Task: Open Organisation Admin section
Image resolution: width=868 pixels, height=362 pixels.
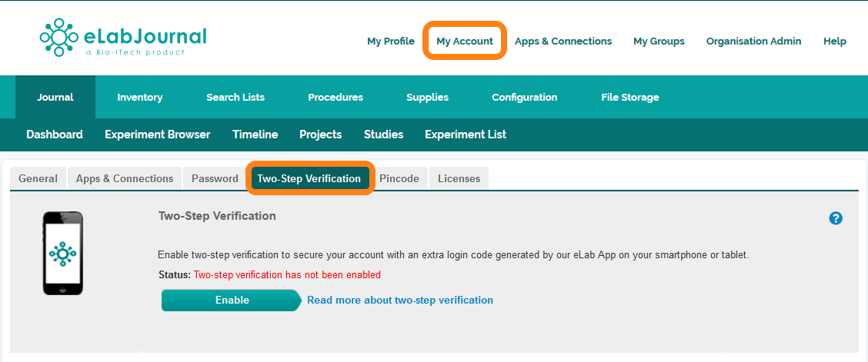Action: (753, 42)
